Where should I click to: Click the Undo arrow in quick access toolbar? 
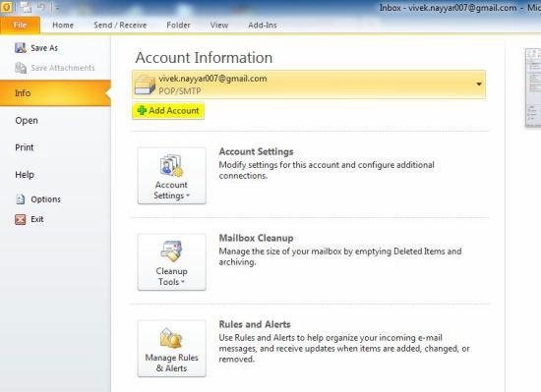(x=42, y=7)
